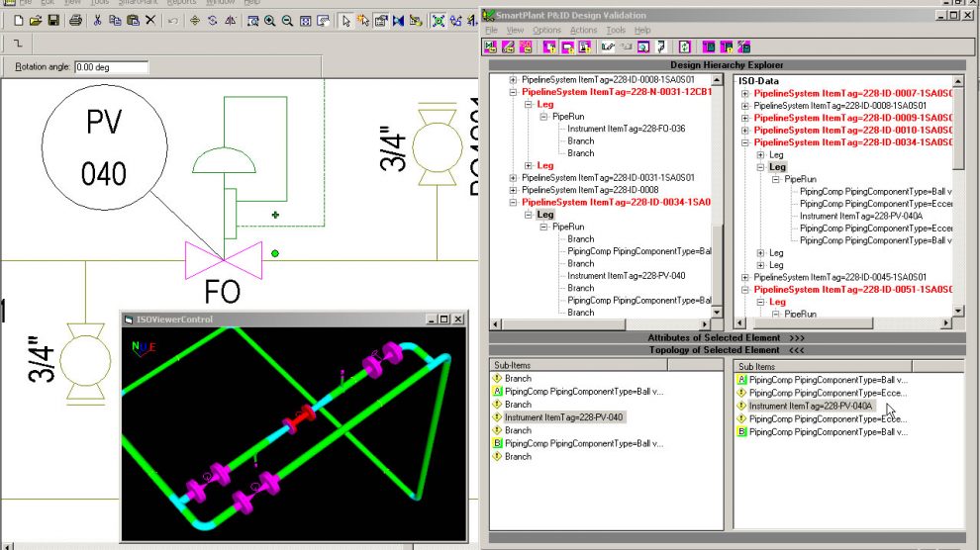Click the Print icon
The height and width of the screenshot is (550, 980).
75,21
